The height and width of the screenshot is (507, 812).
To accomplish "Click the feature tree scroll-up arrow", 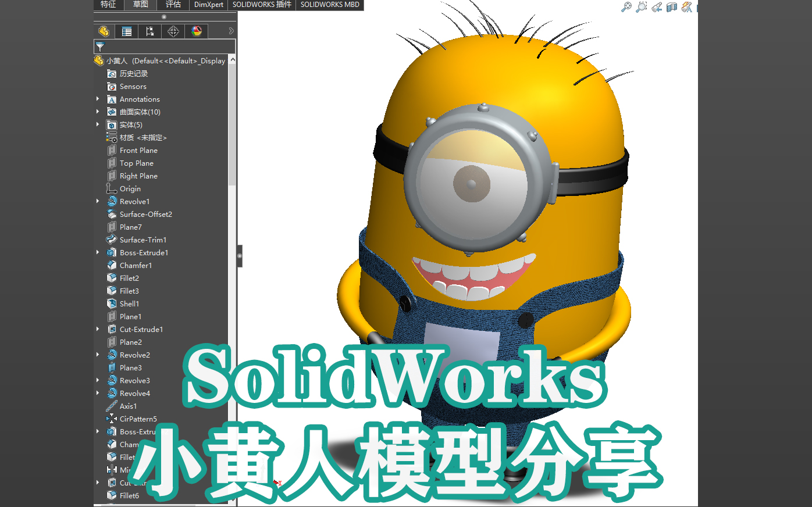I will pos(233,60).
